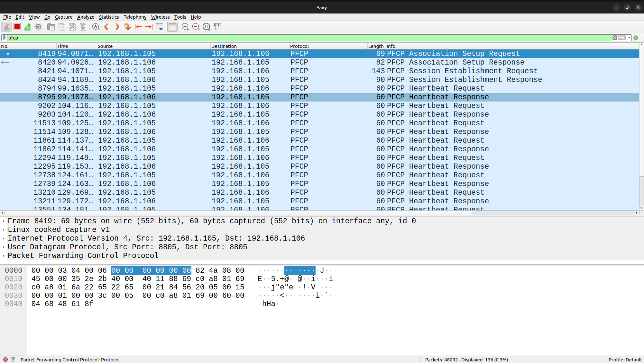Reset text to normal size

pyautogui.click(x=207, y=27)
